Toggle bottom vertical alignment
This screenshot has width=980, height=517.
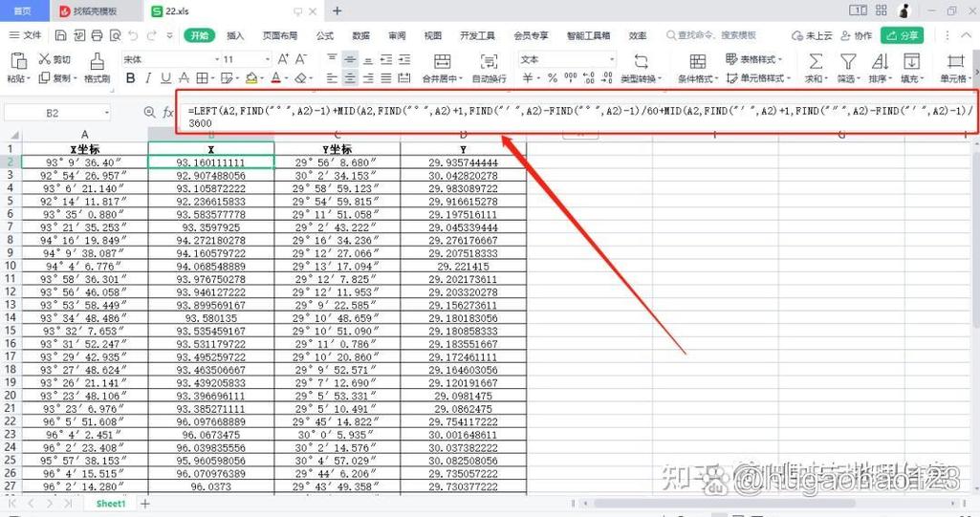(368, 59)
